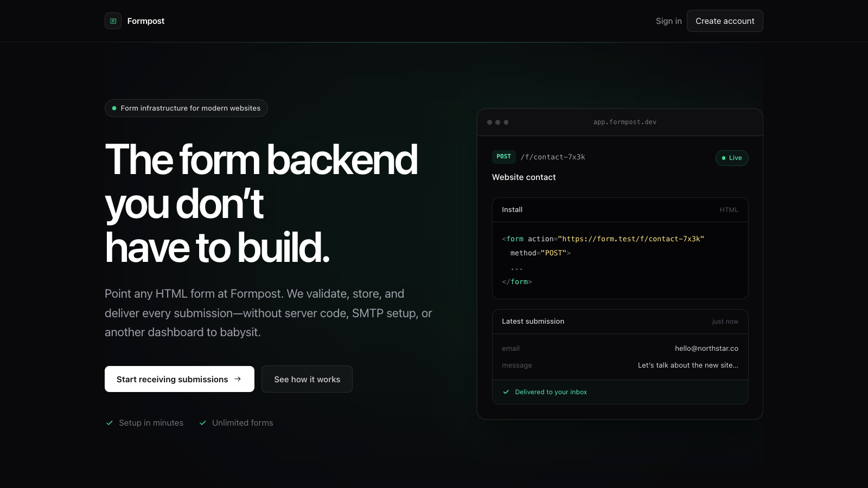
Task: Click See how it works button
Action: [307, 379]
